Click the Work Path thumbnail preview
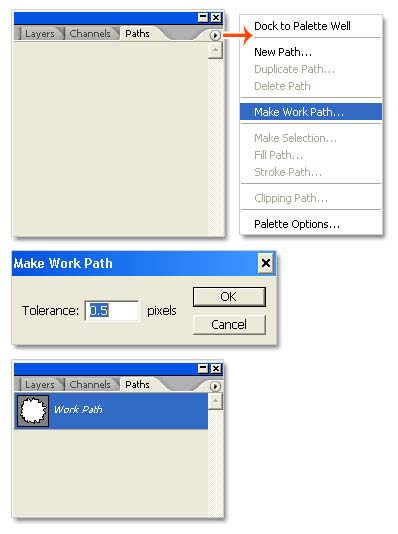Image resolution: width=398 pixels, height=534 pixels. 33,411
